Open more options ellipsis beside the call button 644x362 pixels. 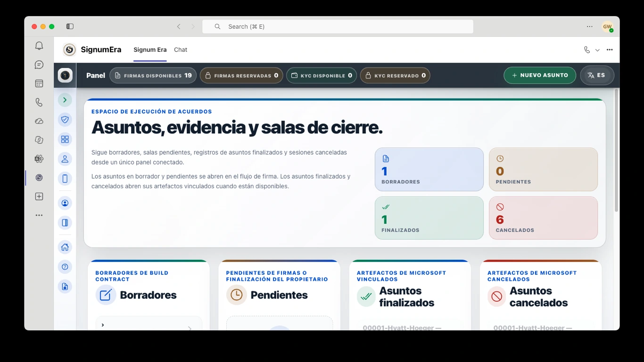(610, 50)
